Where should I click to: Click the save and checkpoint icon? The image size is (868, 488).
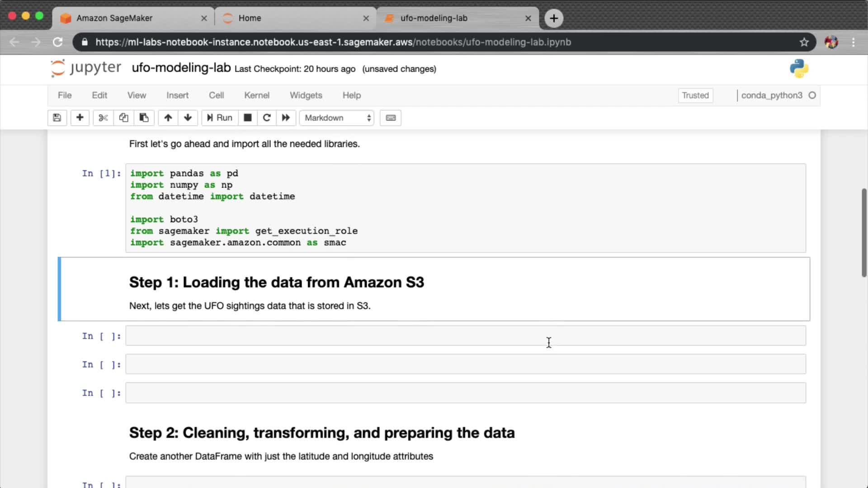pos(57,118)
